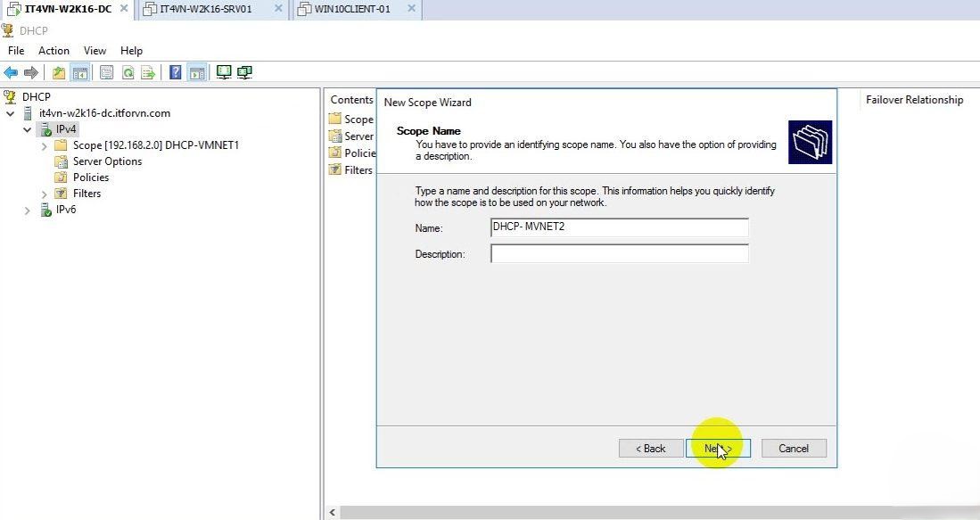980x520 pixels.
Task: Select Server Options in the tree
Action: 107,161
